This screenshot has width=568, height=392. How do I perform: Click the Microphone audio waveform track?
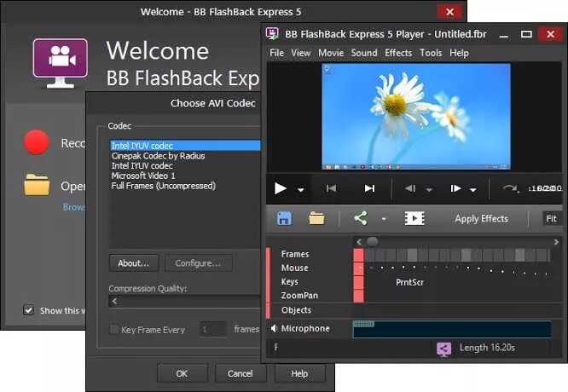coord(452,329)
